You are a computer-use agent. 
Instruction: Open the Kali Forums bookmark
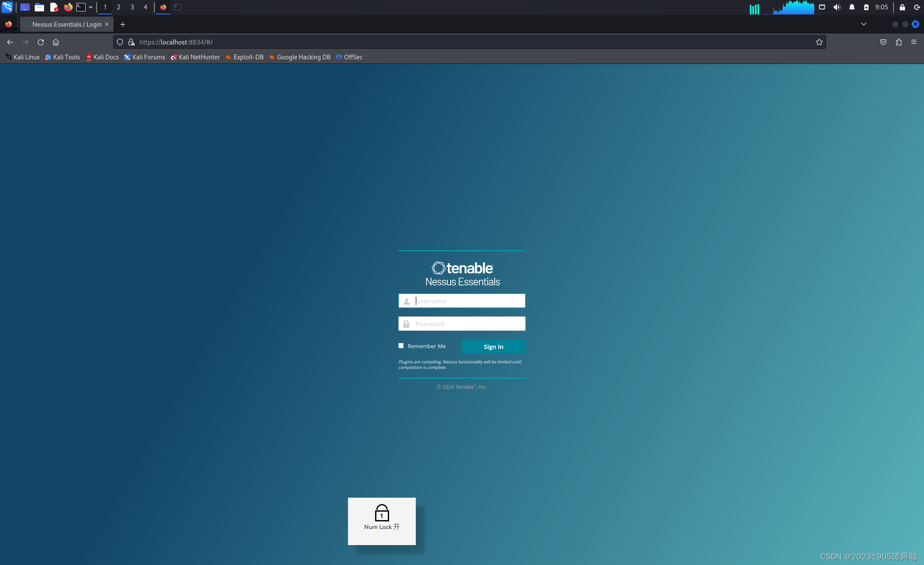tap(145, 57)
